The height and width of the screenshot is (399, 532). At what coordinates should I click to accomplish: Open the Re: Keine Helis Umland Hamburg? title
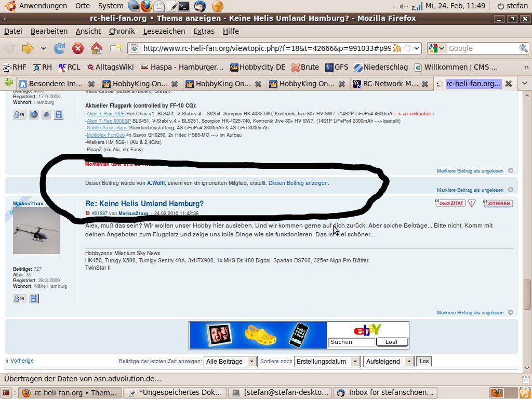click(144, 204)
